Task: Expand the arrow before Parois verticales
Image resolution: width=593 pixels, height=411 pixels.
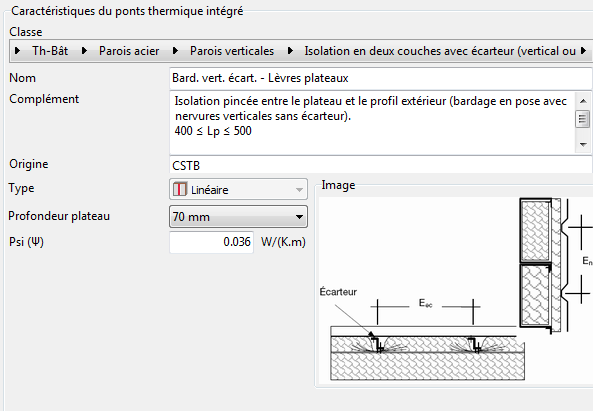Action: (175, 50)
